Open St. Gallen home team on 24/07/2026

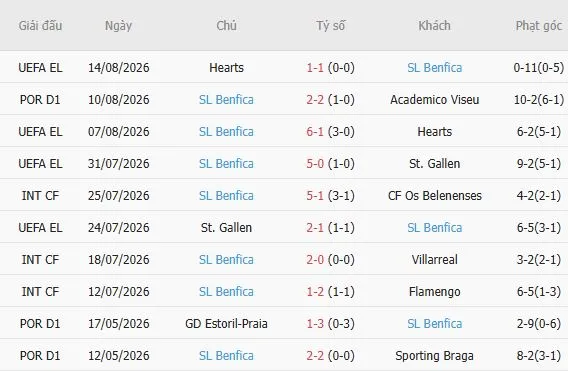click(x=226, y=228)
